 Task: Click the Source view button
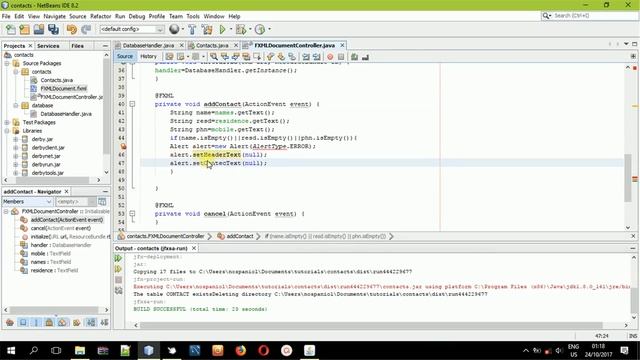124,56
